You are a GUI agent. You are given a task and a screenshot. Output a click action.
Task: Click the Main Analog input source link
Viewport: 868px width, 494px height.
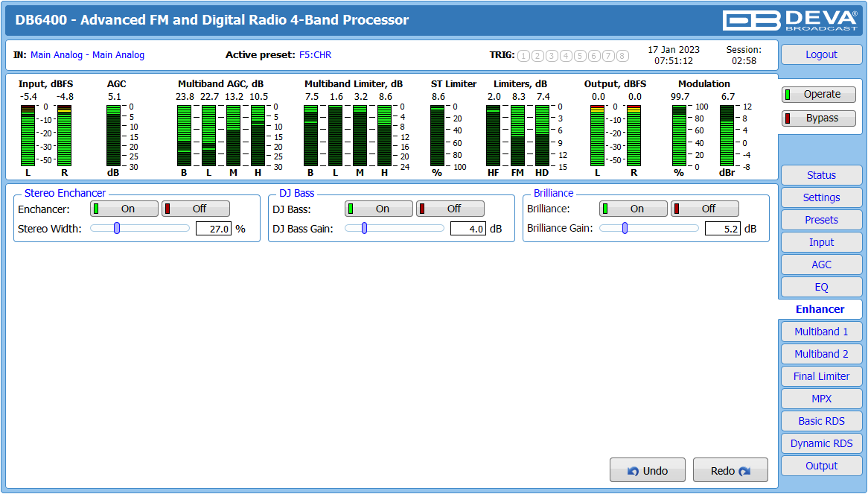pos(87,55)
